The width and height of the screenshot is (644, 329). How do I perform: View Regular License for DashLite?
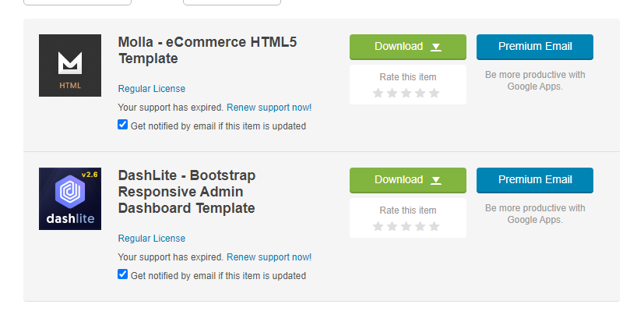(152, 239)
